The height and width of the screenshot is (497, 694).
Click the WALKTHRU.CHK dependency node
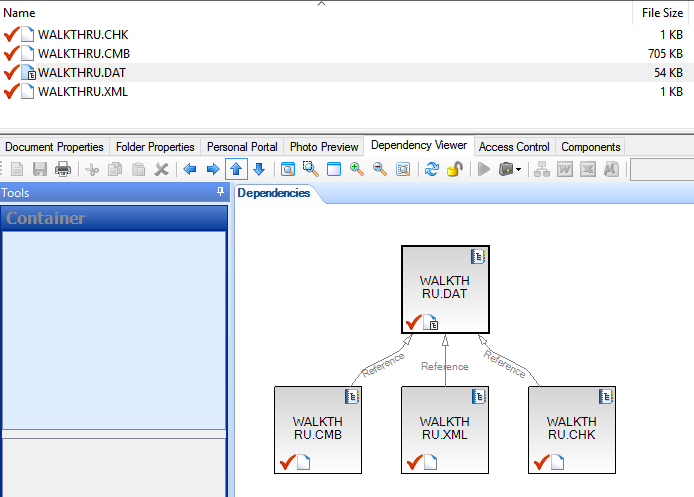(x=571, y=429)
